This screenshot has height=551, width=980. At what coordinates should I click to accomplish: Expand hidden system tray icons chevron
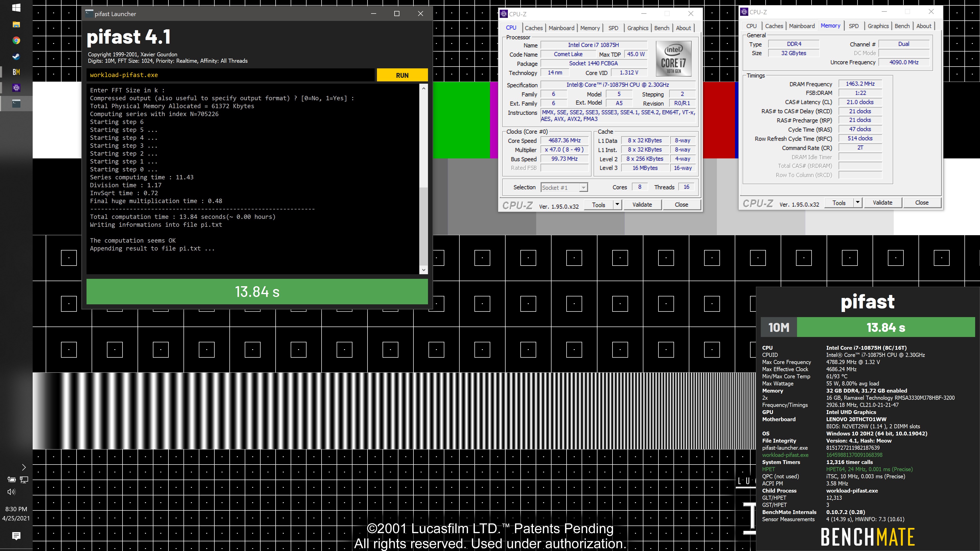pyautogui.click(x=23, y=467)
